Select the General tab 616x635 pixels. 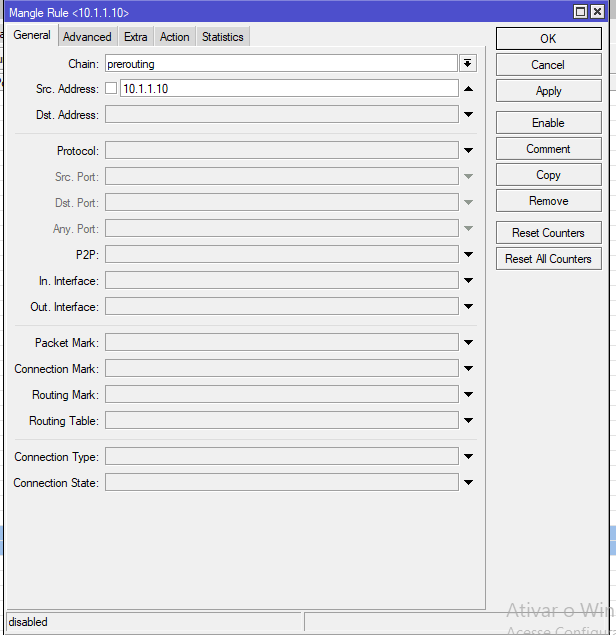[32, 35]
